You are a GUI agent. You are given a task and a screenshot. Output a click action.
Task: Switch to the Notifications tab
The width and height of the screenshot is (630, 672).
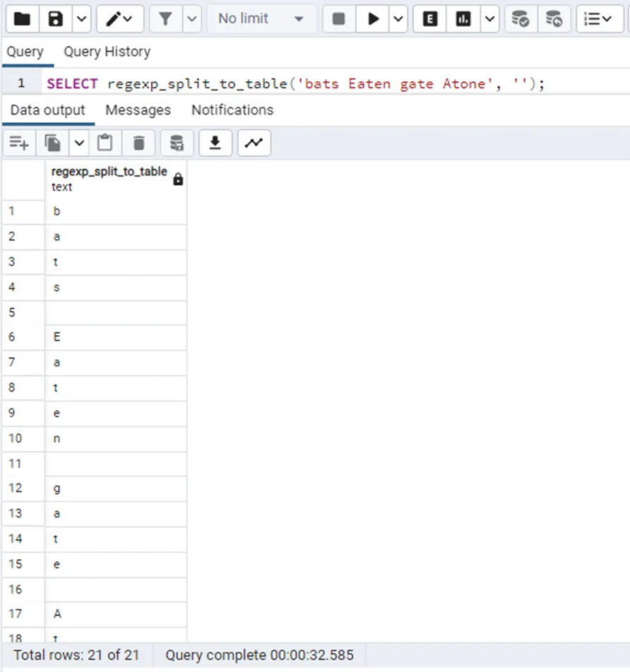(x=232, y=110)
